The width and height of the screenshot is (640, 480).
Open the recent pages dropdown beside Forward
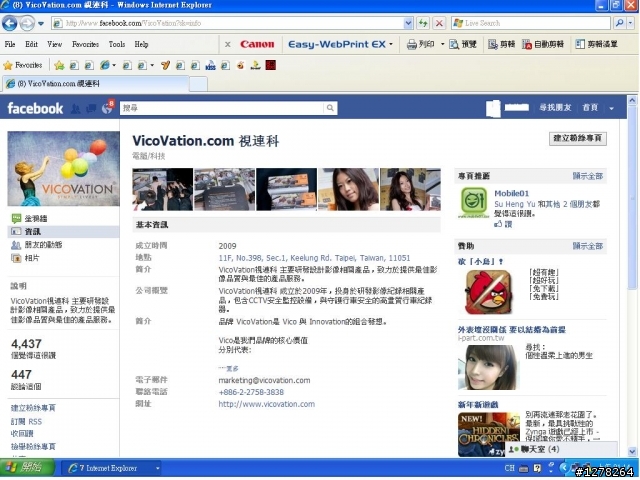coord(41,24)
